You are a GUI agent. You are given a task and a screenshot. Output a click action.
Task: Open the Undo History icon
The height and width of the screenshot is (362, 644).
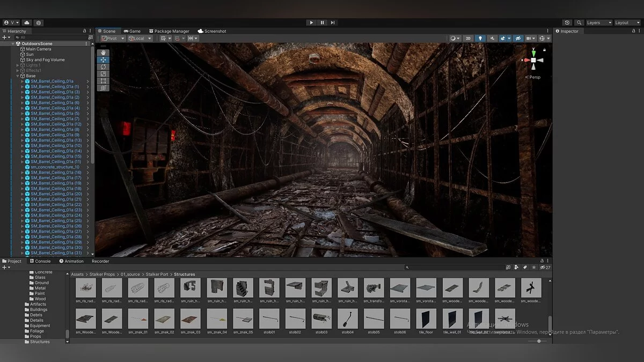(x=567, y=23)
